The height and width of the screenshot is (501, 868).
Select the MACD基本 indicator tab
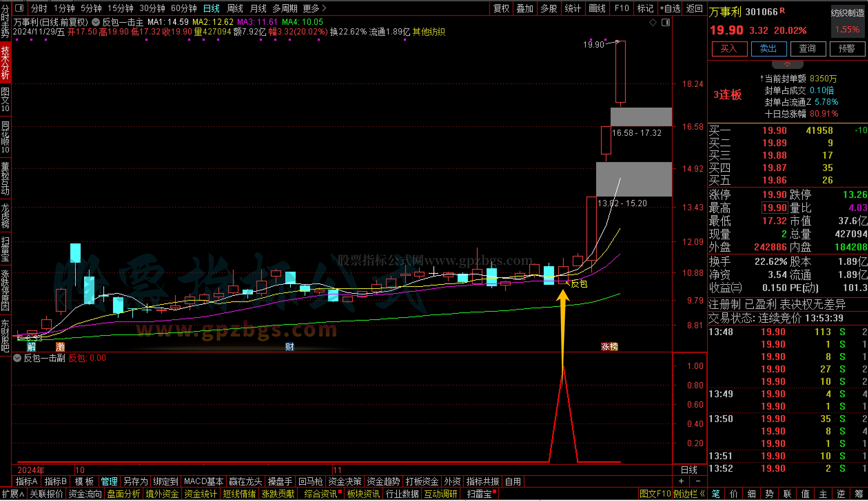[204, 481]
